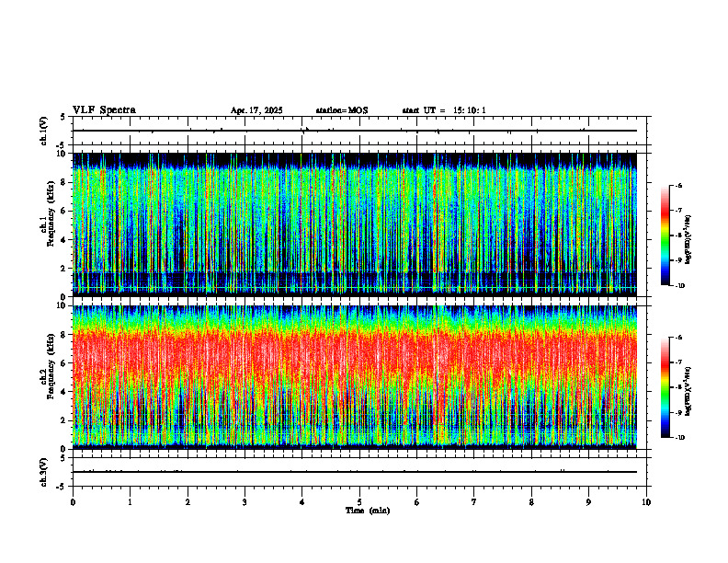728x563 pixels.
Task: Click the "Time (min)" axis title
Action: pyautogui.click(x=368, y=511)
